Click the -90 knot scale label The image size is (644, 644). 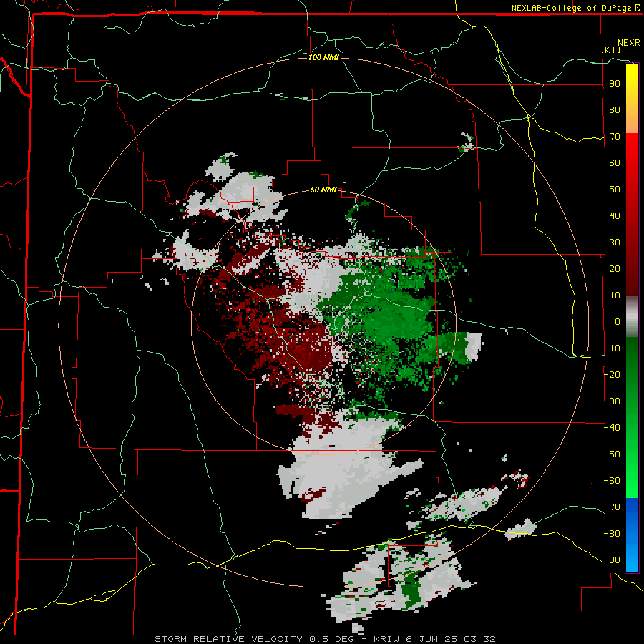point(612,560)
